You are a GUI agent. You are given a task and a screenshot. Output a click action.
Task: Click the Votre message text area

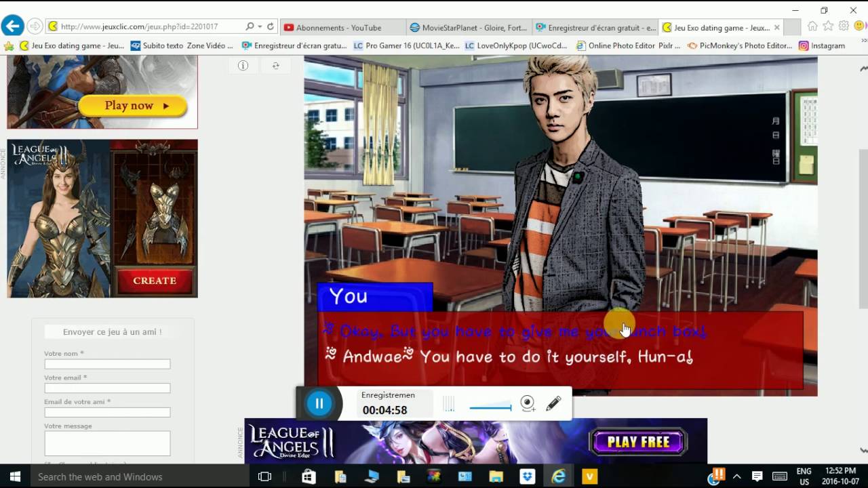107,443
